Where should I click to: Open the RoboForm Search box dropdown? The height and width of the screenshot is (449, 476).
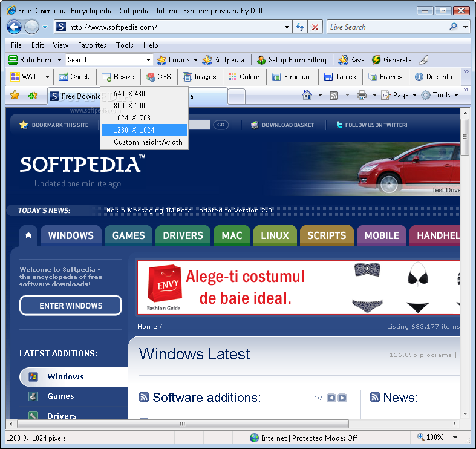[x=148, y=60]
